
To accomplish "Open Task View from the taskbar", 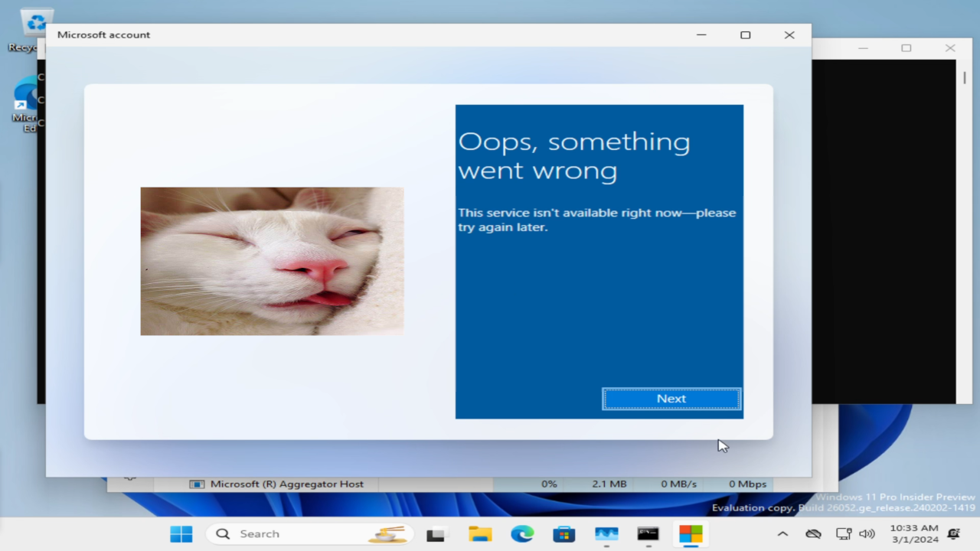I will [x=436, y=534].
